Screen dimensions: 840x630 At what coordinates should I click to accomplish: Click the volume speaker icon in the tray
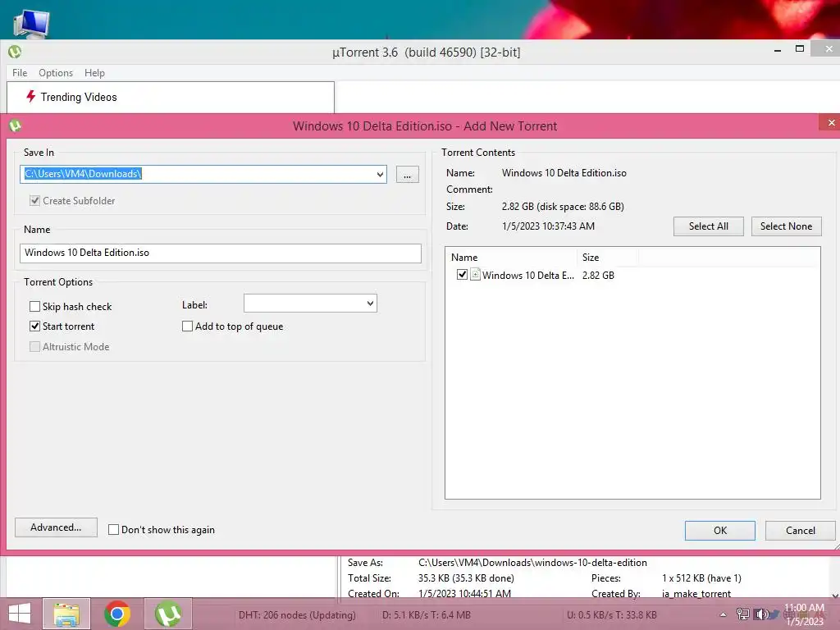pos(760,614)
